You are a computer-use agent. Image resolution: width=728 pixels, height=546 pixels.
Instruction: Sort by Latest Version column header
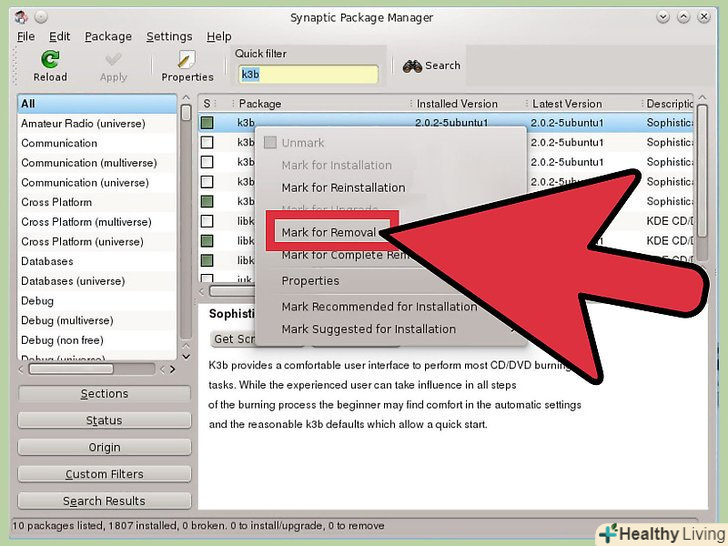pyautogui.click(x=583, y=104)
